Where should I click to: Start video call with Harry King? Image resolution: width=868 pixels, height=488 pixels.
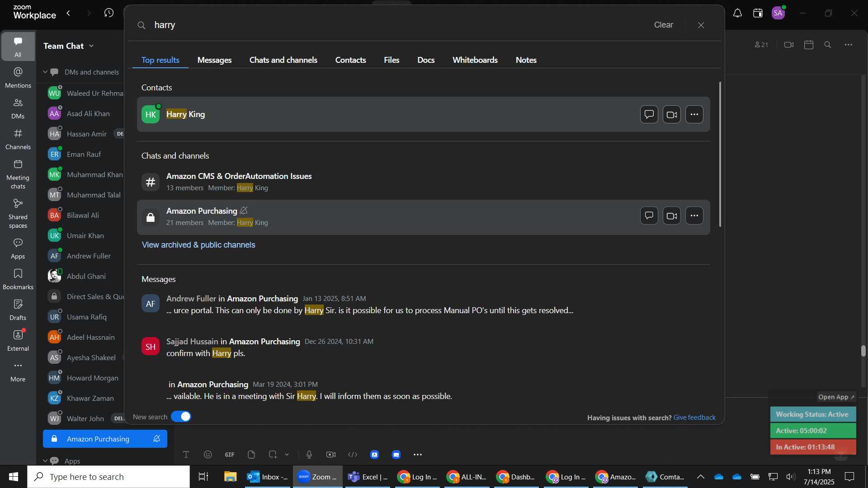671,114
